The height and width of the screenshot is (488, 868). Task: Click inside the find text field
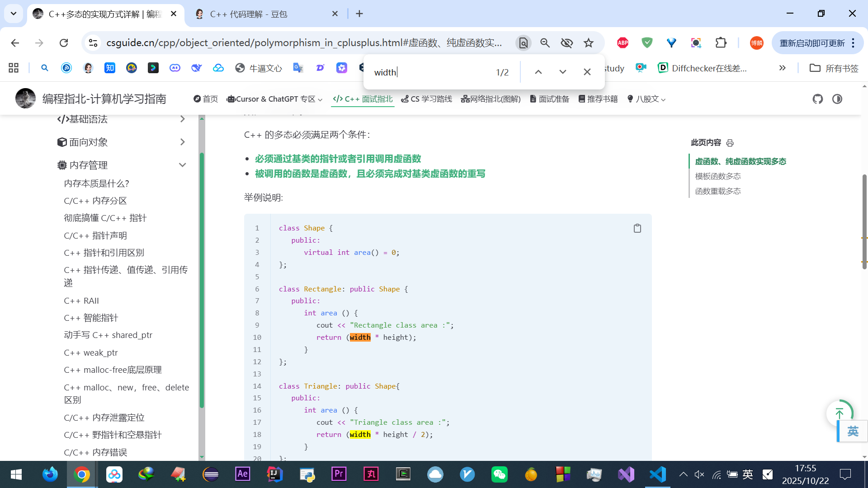coord(429,72)
